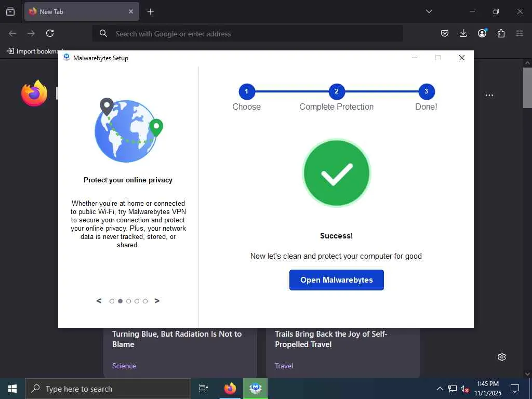Open the Science topic link
532x399 pixels.
[124, 366]
